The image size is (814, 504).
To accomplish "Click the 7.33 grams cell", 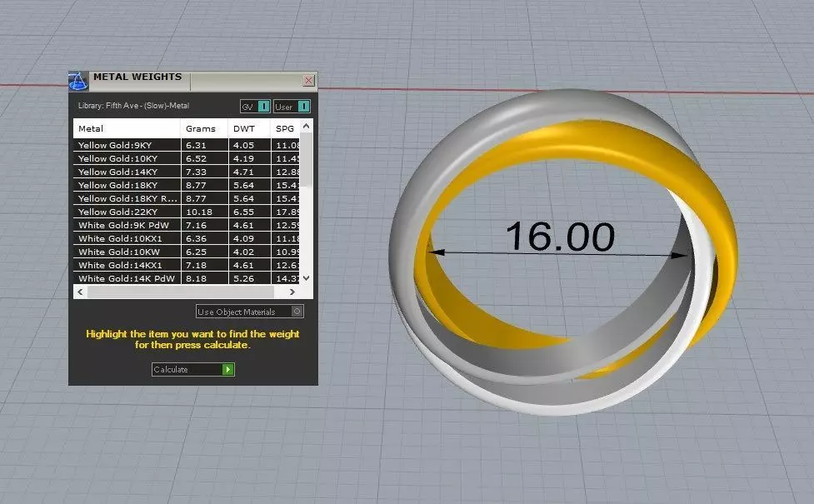I will [204, 172].
